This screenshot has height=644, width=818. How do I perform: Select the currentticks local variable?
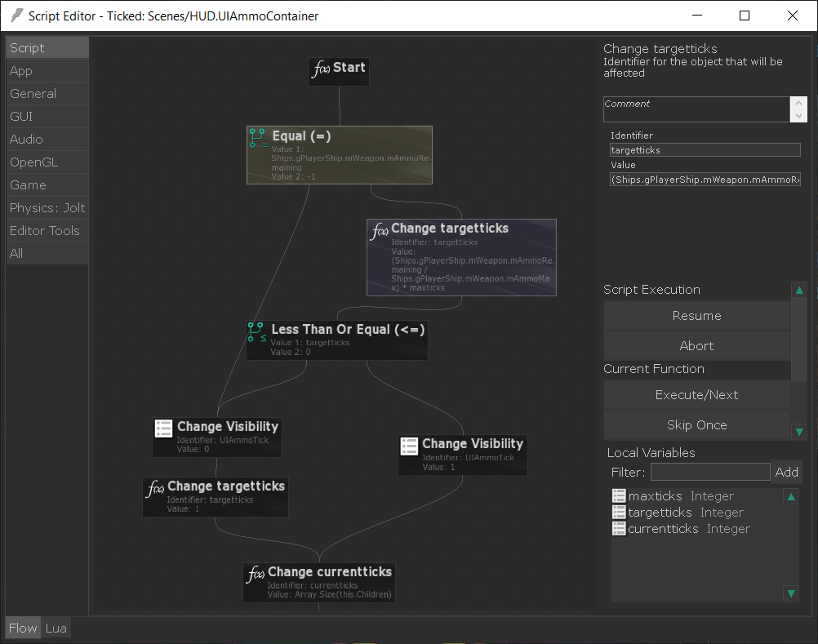click(663, 529)
